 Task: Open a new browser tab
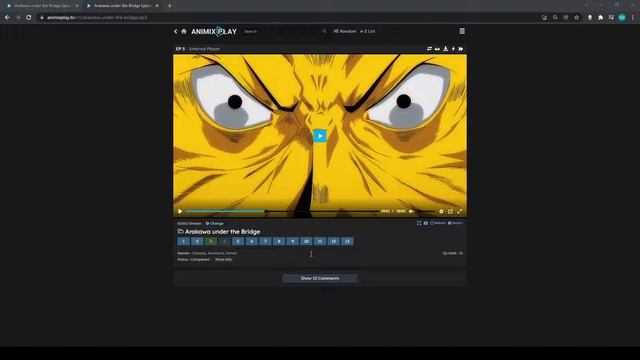[x=169, y=6]
